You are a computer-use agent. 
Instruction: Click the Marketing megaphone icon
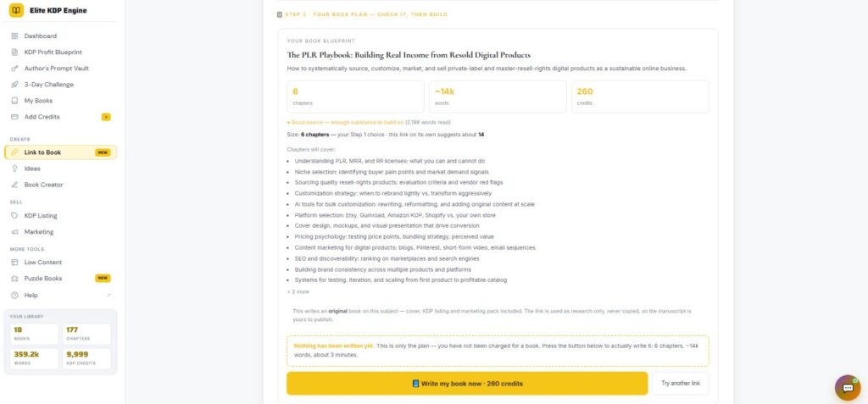14,232
